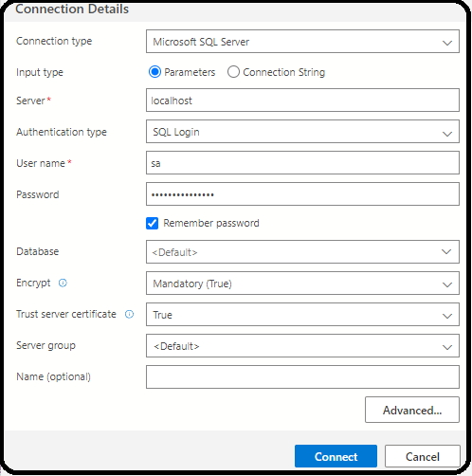Open the Connection type dropdown
The height and width of the screenshot is (476, 472).
[302, 42]
